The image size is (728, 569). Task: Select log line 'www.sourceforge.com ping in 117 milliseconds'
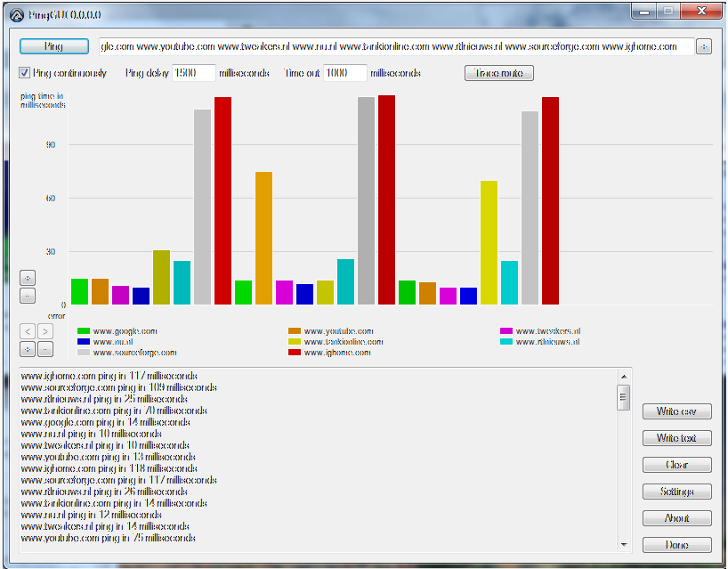click(119, 480)
